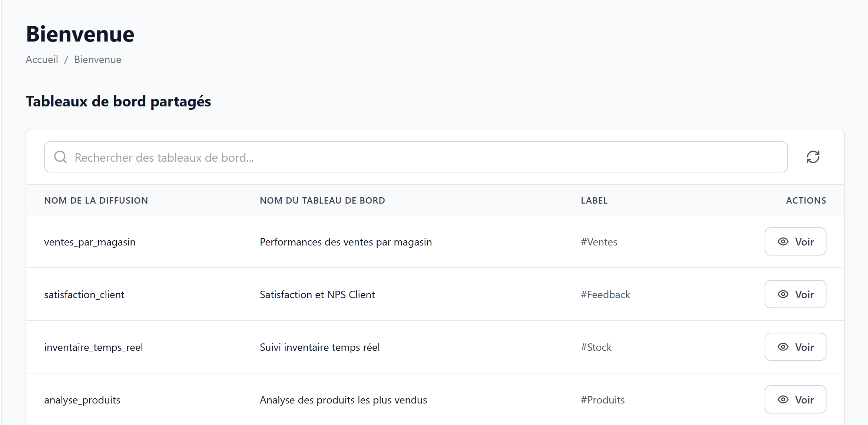Go to Accueil in the breadcrumb
This screenshot has height=425, width=868.
[x=42, y=59]
